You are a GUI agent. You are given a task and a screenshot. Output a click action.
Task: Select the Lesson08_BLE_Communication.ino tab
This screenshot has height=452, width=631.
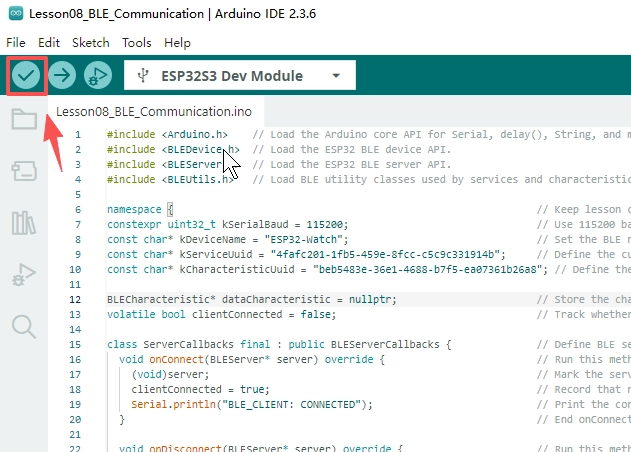[154, 111]
